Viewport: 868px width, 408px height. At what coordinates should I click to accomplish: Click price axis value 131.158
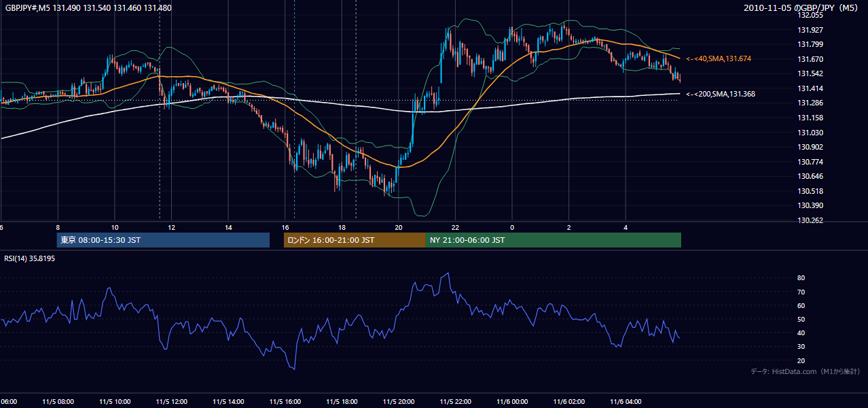click(810, 118)
